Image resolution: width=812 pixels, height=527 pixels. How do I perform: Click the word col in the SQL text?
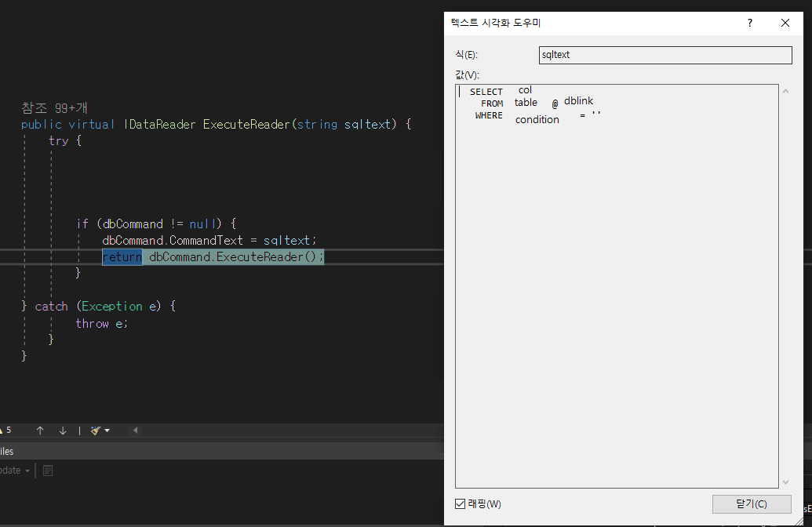click(525, 90)
